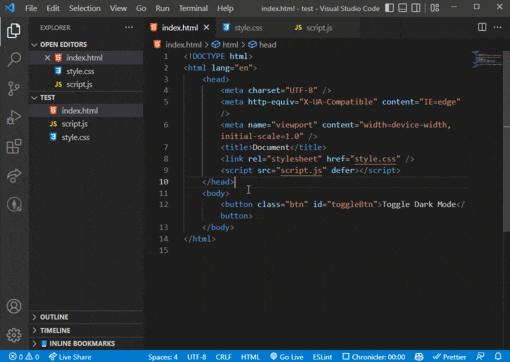Screen dimensions: 510x362
Task: Click the editor vertical scrollbar
Action: coord(506,140)
